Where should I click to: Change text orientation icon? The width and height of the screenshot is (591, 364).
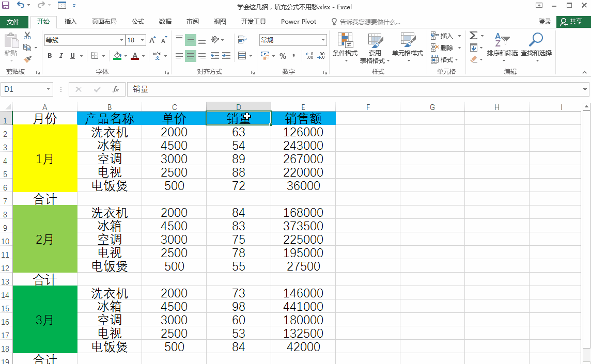pos(215,40)
